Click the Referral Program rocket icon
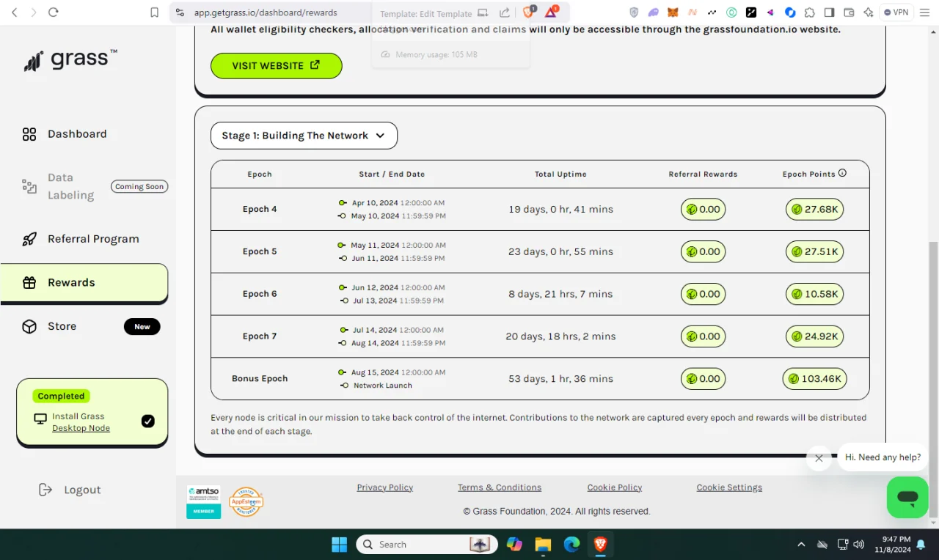This screenshot has width=939, height=560. click(x=29, y=239)
